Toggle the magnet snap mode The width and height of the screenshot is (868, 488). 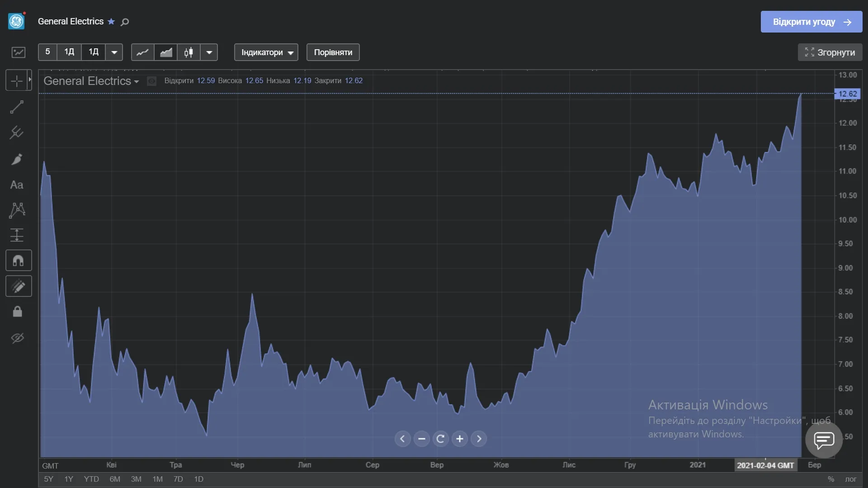(19, 261)
